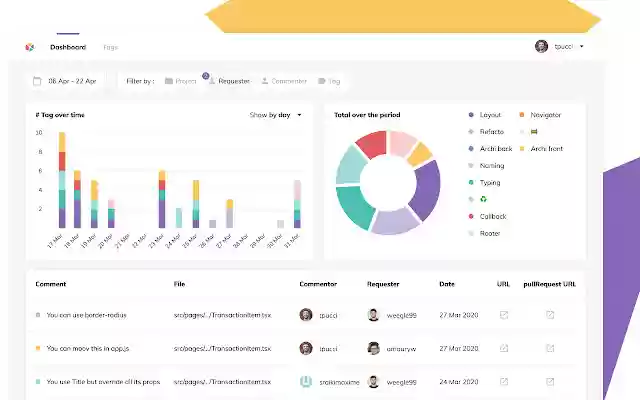This screenshot has height=400, width=640.
Task: Click the purple donut chart segment
Action: click(426, 189)
